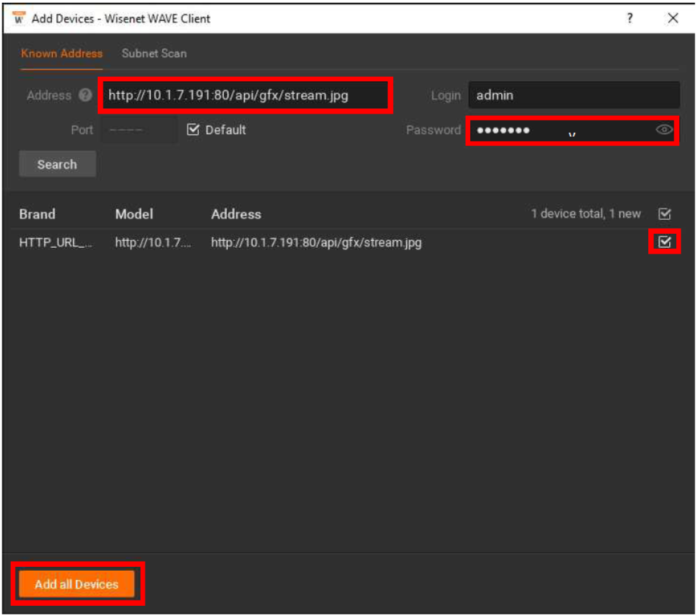Sort devices by the Brand column header
The image size is (697, 616).
point(37,214)
